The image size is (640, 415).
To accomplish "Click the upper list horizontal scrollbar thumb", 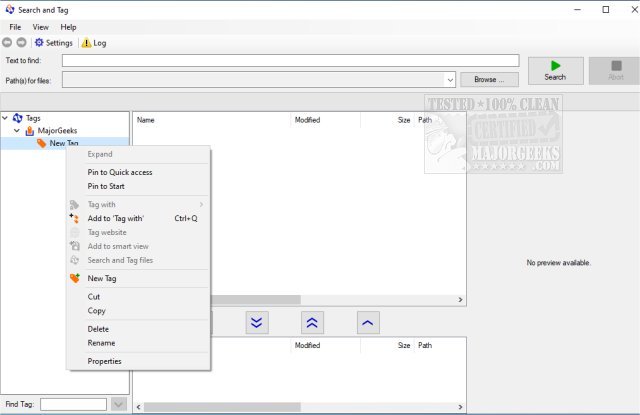I will click(256, 300).
